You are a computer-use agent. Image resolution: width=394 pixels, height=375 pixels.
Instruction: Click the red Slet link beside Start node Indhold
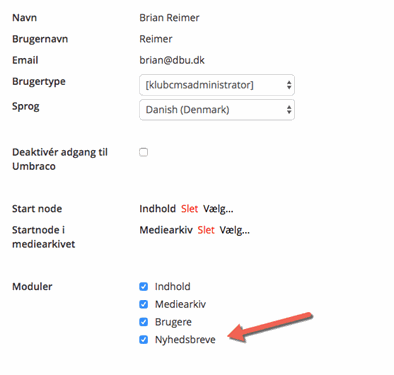(189, 209)
